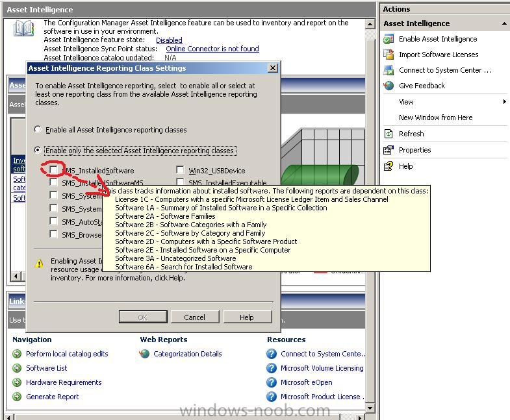Check the SMS_AutoStart class checkbox
This screenshot has width=510, height=420.
(x=53, y=221)
